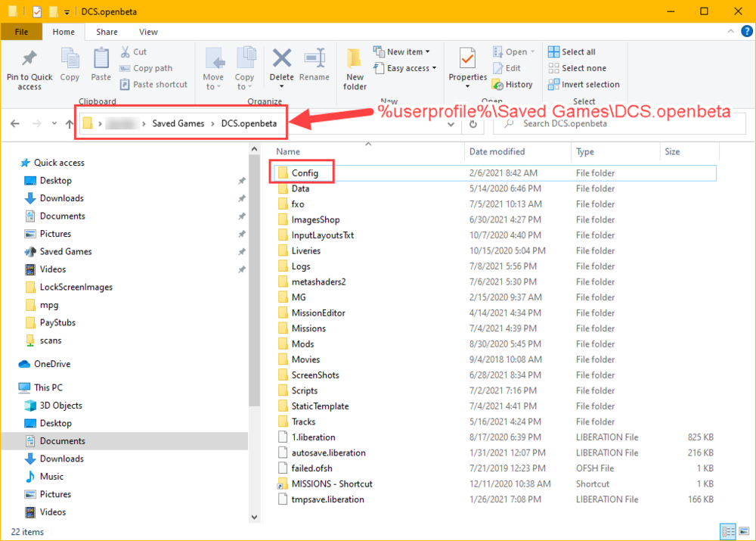The height and width of the screenshot is (541, 756).
Task: Click the refresh icon beside the address bar
Action: tap(473, 124)
